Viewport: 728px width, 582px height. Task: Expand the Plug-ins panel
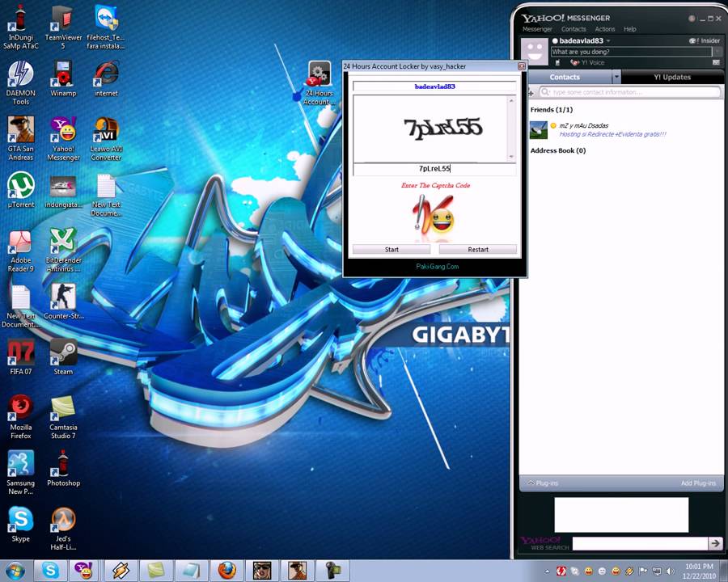click(x=542, y=483)
